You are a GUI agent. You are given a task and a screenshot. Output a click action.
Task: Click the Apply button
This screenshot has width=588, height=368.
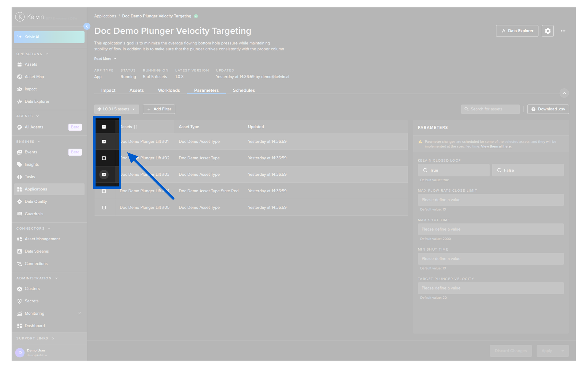(547, 351)
